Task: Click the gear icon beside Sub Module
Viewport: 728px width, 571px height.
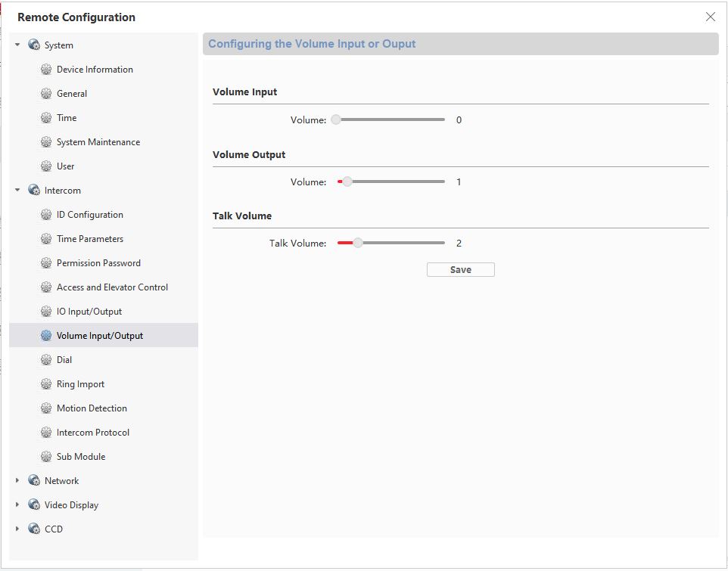Action: tap(46, 457)
